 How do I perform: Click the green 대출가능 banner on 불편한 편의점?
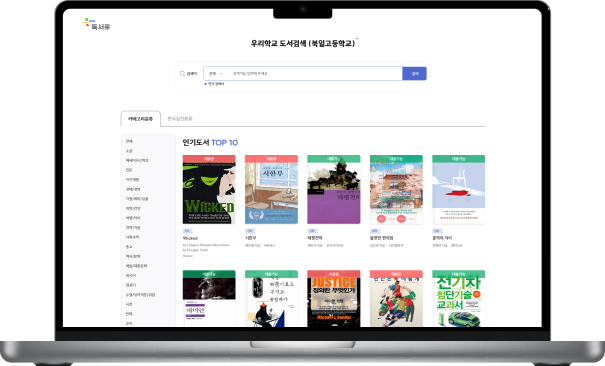396,159
